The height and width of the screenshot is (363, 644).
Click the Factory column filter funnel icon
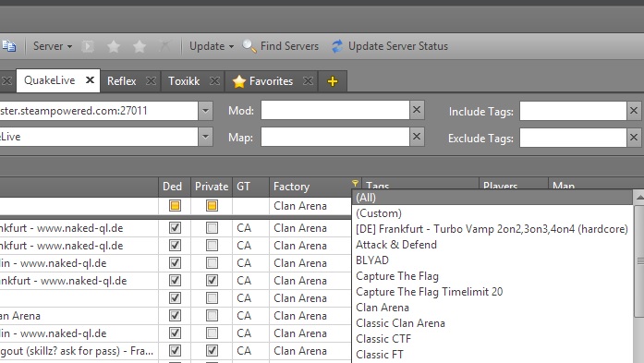point(356,183)
